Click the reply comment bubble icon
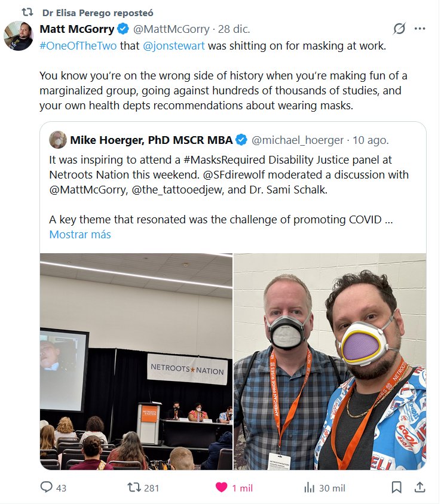 pos(47,487)
